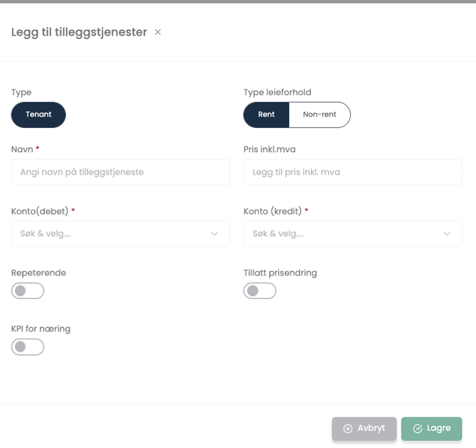Enable the Tillatt prisendring switch
Image resolution: width=476 pixels, height=448 pixels.
(x=259, y=290)
